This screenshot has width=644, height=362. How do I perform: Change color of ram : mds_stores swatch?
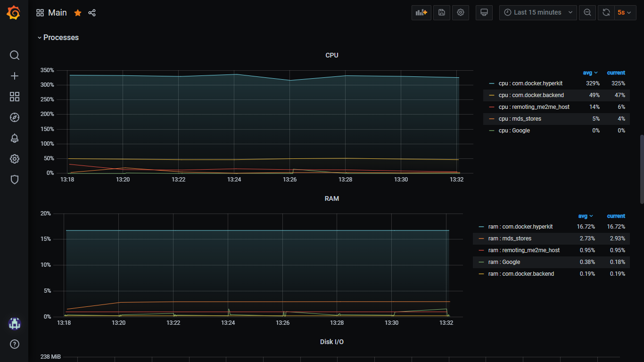481,239
